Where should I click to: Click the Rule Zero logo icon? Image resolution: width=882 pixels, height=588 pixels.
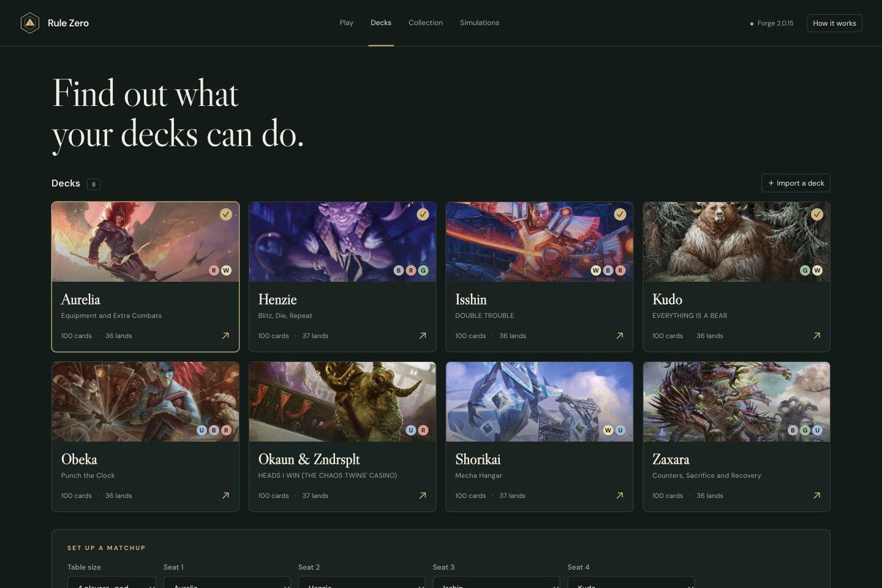pyautogui.click(x=29, y=23)
